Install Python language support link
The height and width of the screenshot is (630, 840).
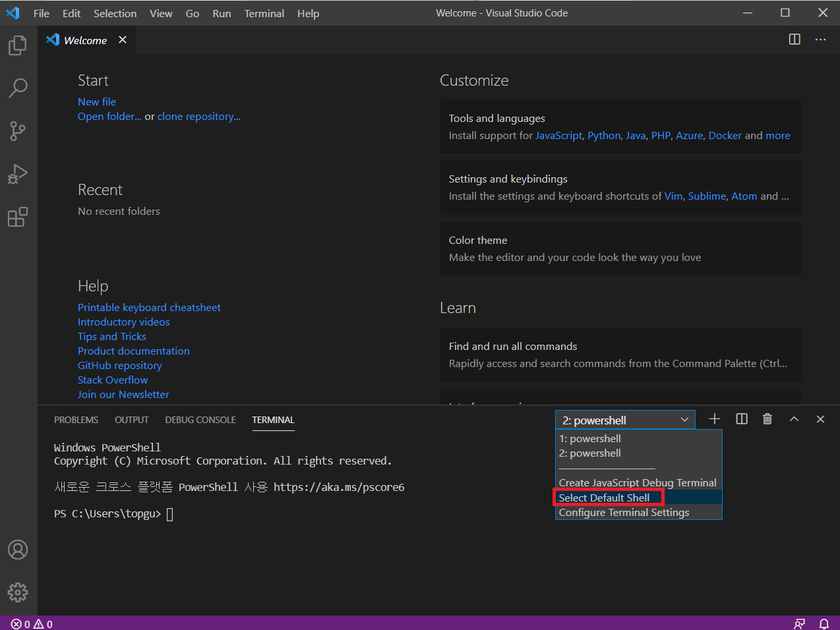point(604,136)
